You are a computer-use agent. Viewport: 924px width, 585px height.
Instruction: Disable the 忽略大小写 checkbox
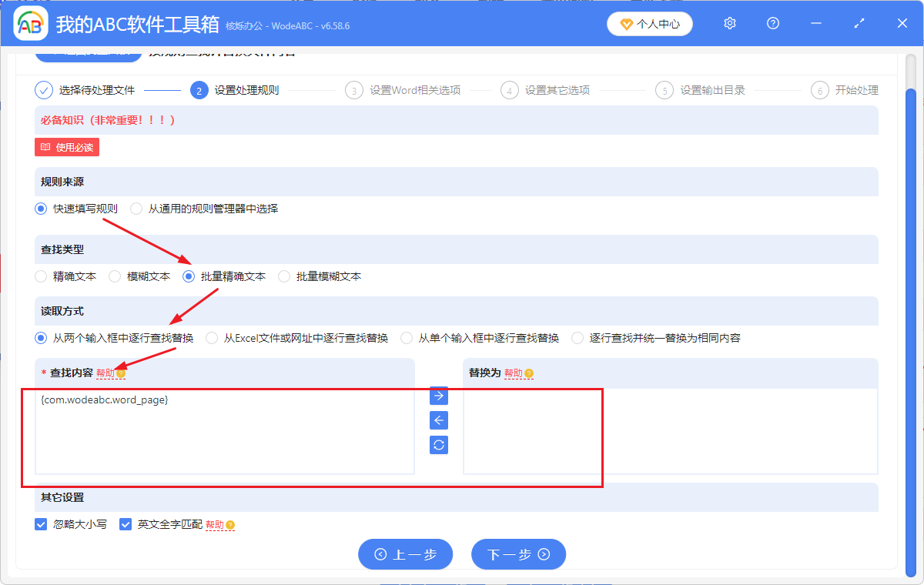pyautogui.click(x=41, y=524)
